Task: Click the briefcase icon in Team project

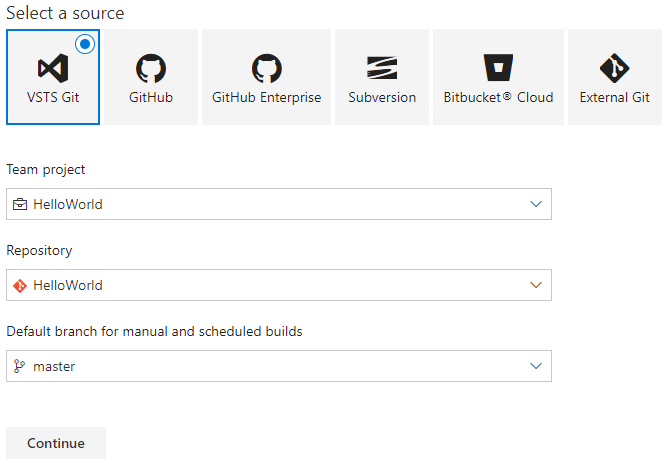Action: tap(20, 204)
